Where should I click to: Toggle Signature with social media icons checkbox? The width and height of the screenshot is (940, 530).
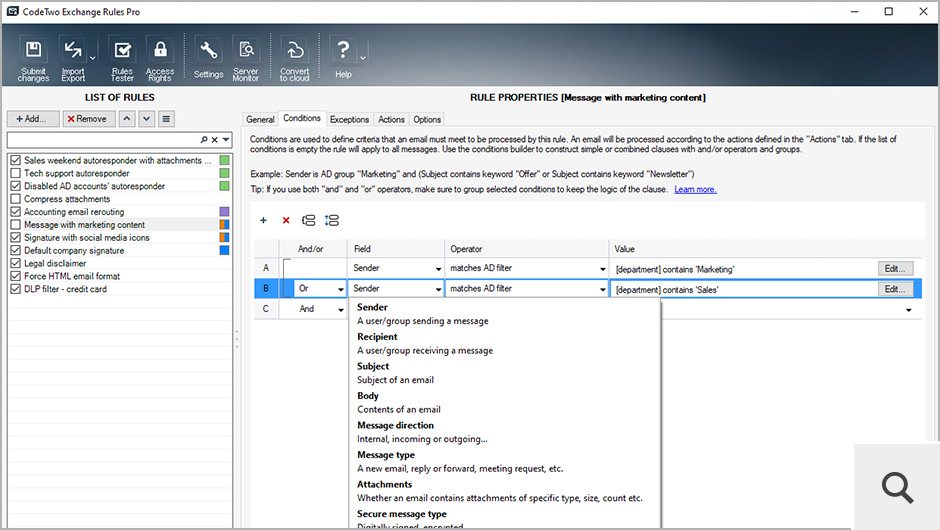point(16,237)
